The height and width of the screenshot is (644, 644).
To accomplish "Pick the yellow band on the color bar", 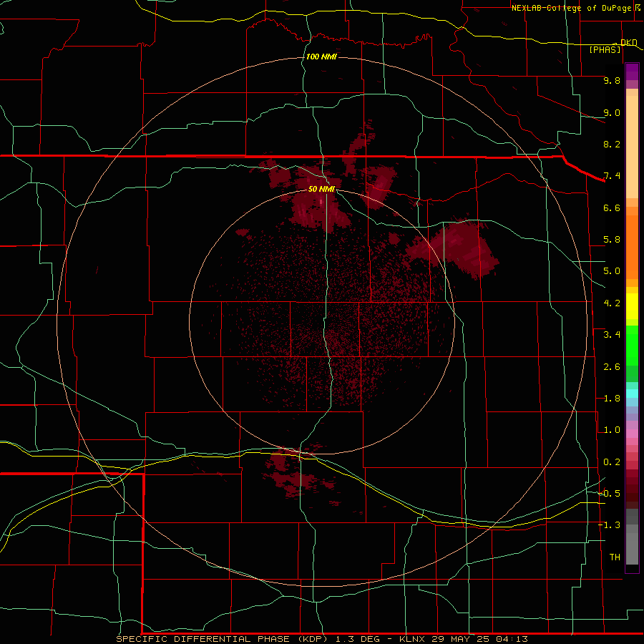I will click(x=632, y=306).
